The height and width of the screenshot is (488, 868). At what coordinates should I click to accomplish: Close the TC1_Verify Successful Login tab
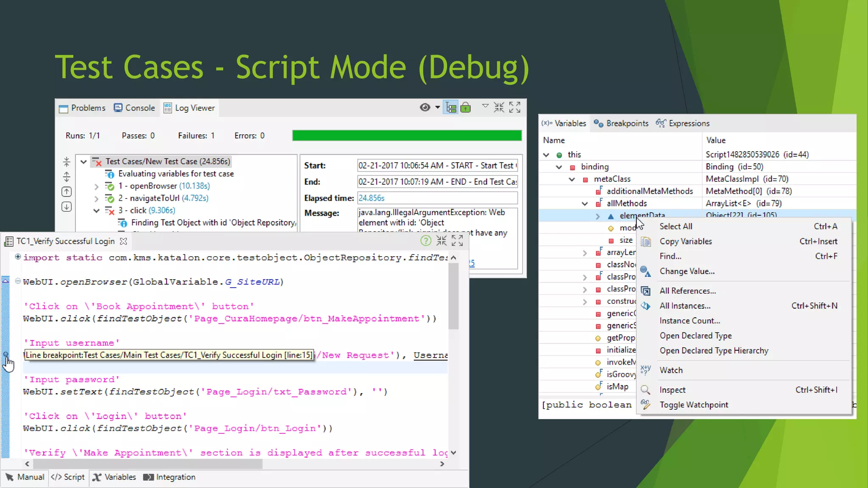point(123,241)
